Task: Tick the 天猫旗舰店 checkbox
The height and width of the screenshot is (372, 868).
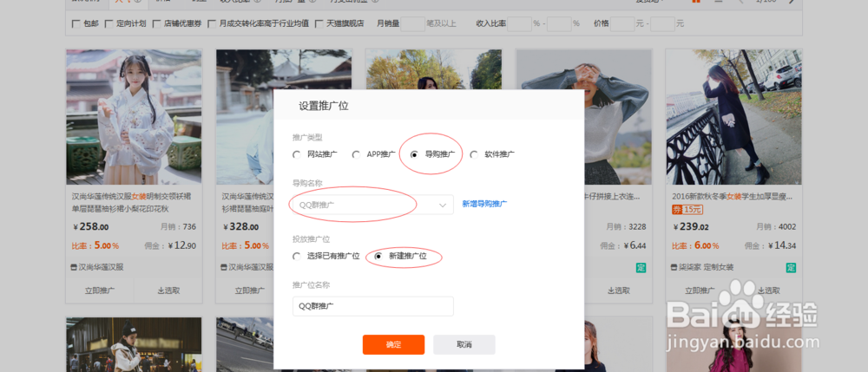Action: pyautogui.click(x=319, y=23)
